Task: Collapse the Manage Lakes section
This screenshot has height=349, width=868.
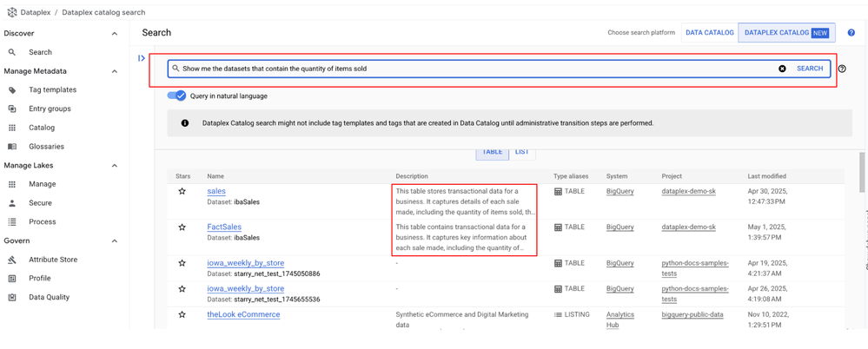Action: [x=115, y=165]
